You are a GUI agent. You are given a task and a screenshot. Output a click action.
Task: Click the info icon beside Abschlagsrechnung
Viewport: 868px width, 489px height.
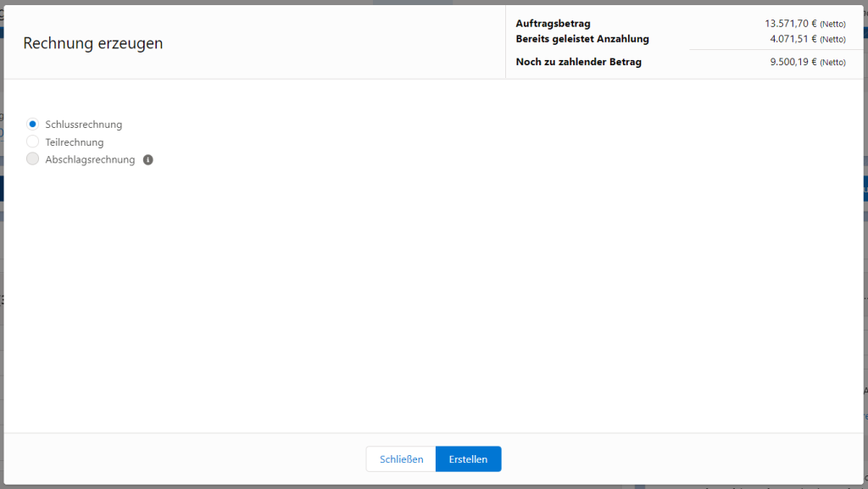click(148, 159)
